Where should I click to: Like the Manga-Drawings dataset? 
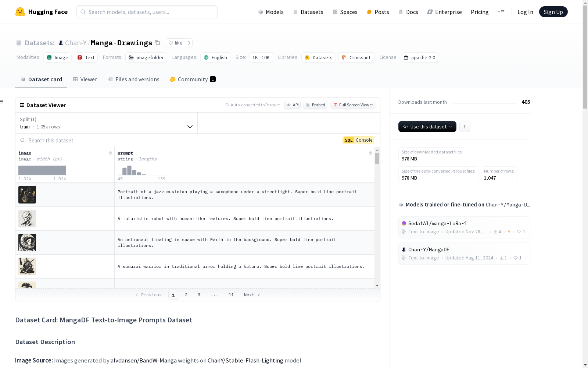pos(175,43)
